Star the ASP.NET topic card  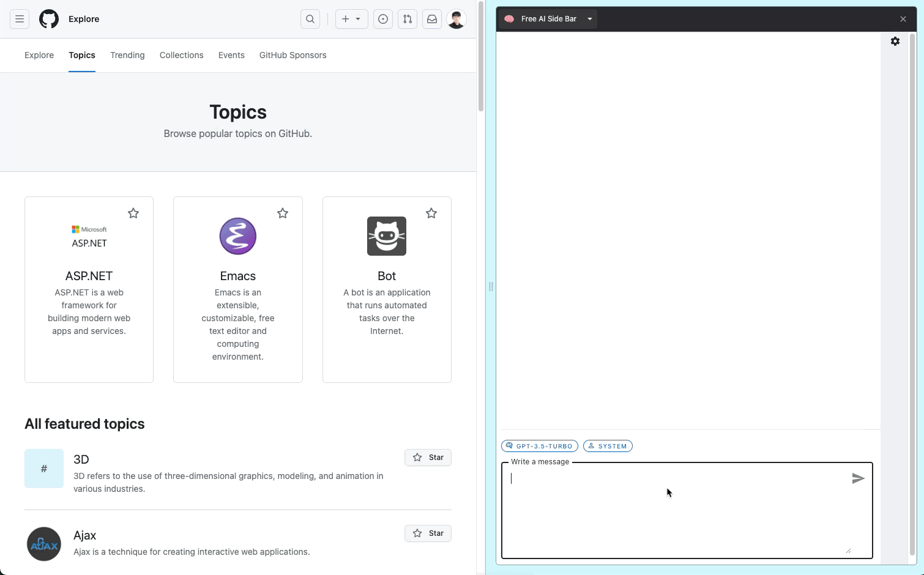point(133,213)
